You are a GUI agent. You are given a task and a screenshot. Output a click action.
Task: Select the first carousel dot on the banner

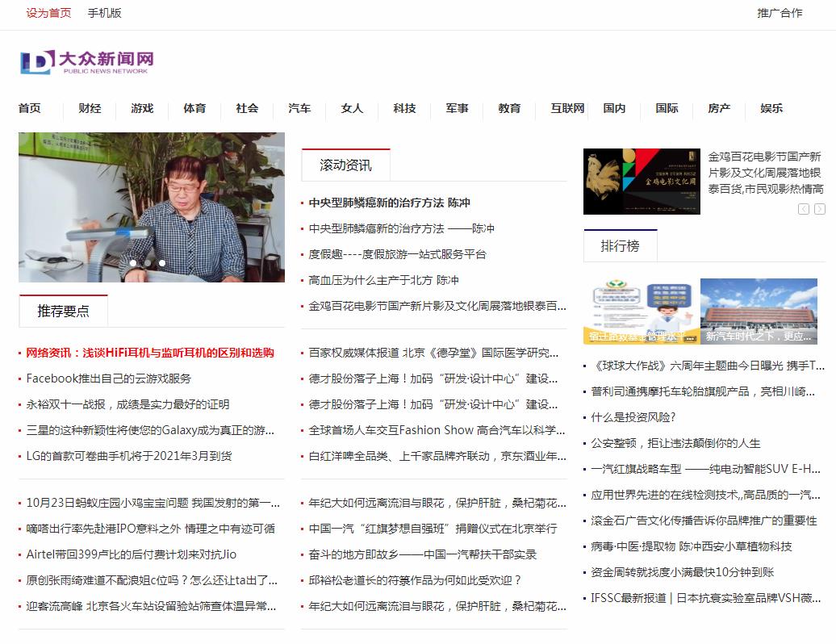[133, 263]
